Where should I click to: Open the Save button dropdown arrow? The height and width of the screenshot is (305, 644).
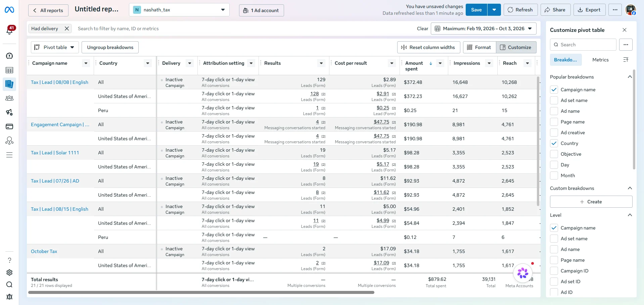click(494, 10)
